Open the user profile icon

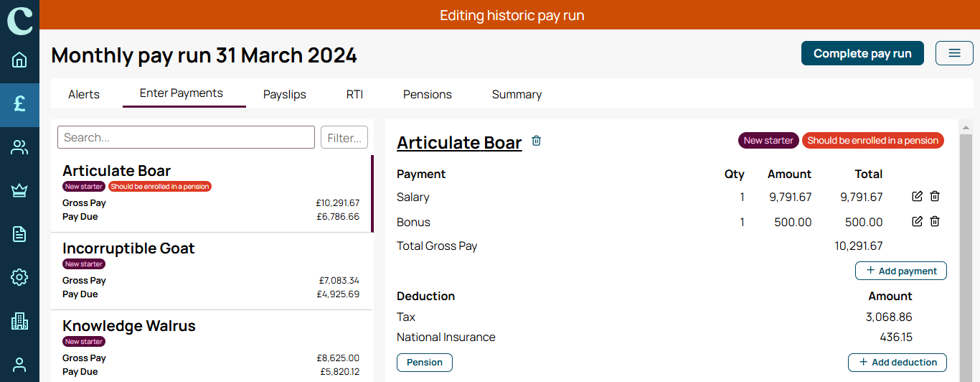point(19,364)
